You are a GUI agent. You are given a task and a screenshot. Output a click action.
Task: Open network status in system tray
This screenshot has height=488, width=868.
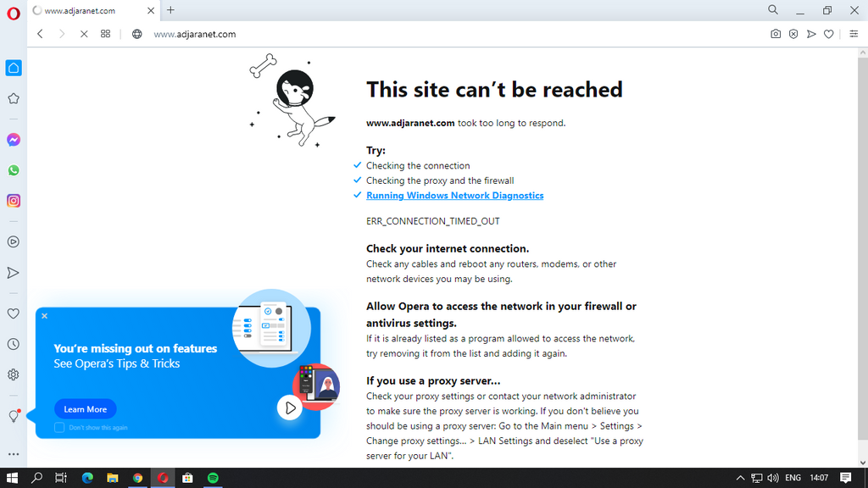pyautogui.click(x=756, y=478)
